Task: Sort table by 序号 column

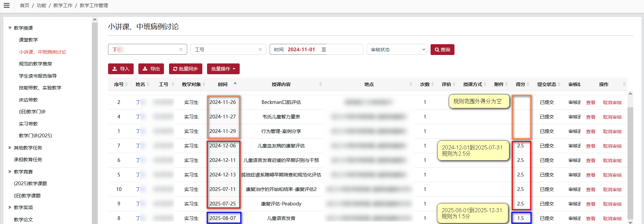Action: [127, 84]
